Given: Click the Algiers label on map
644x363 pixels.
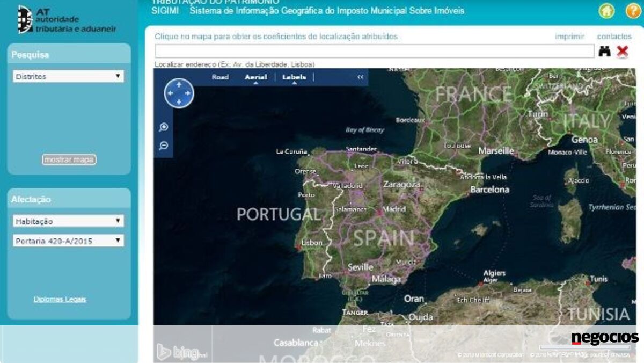Looking at the screenshot, I should click(494, 273).
